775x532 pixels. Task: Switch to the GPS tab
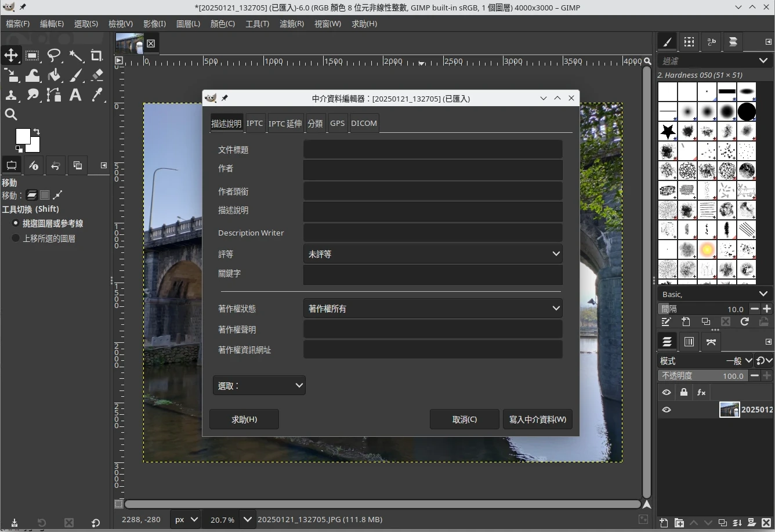[337, 123]
